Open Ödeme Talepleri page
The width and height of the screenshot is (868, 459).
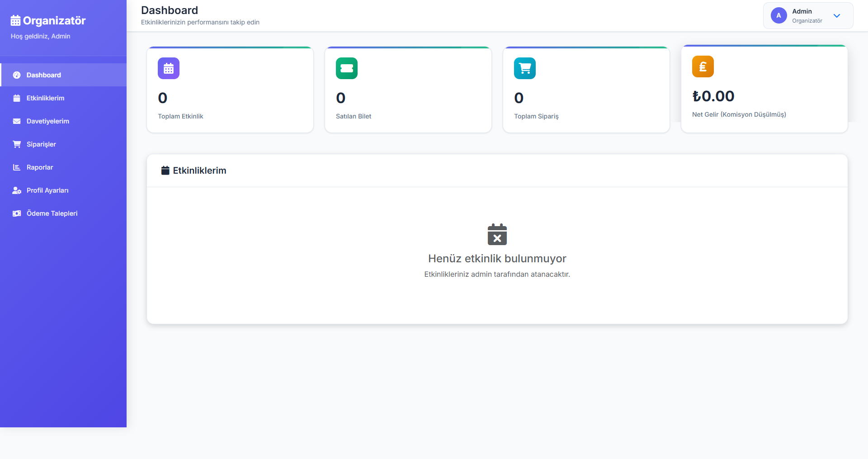point(63,213)
